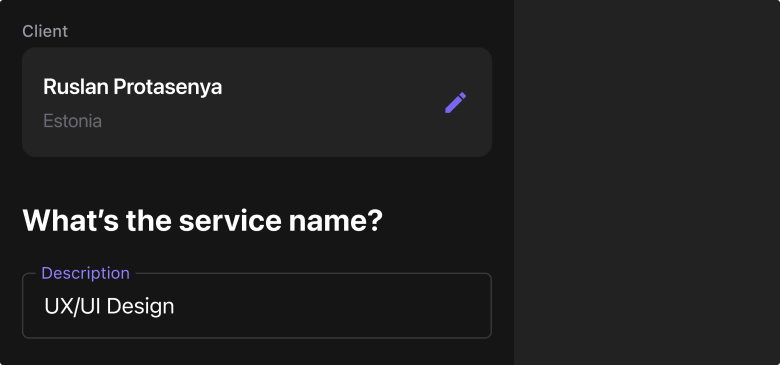Click the word Protasenya in client card
This screenshot has height=365, width=780.
click(168, 88)
